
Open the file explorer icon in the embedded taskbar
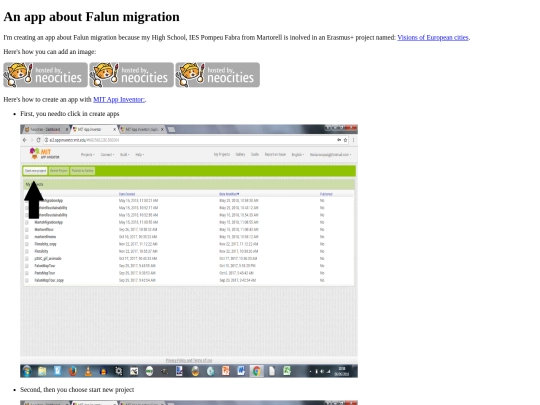point(42,371)
